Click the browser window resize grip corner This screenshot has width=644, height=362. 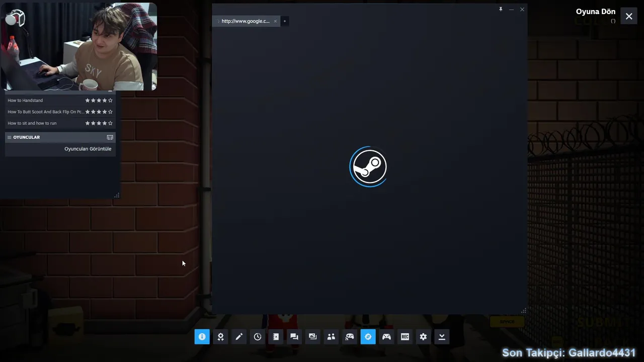pos(524,311)
